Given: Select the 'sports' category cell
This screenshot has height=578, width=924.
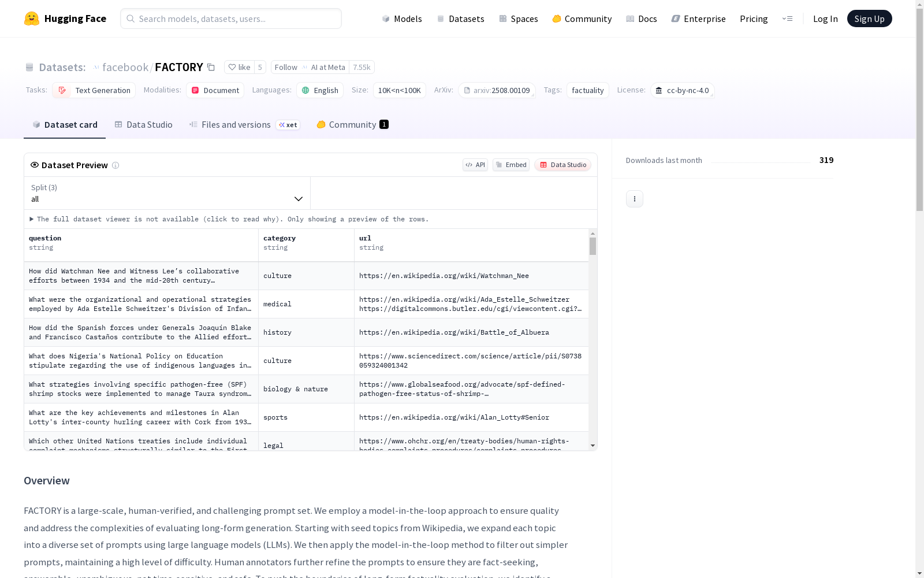Looking at the screenshot, I should point(306,417).
